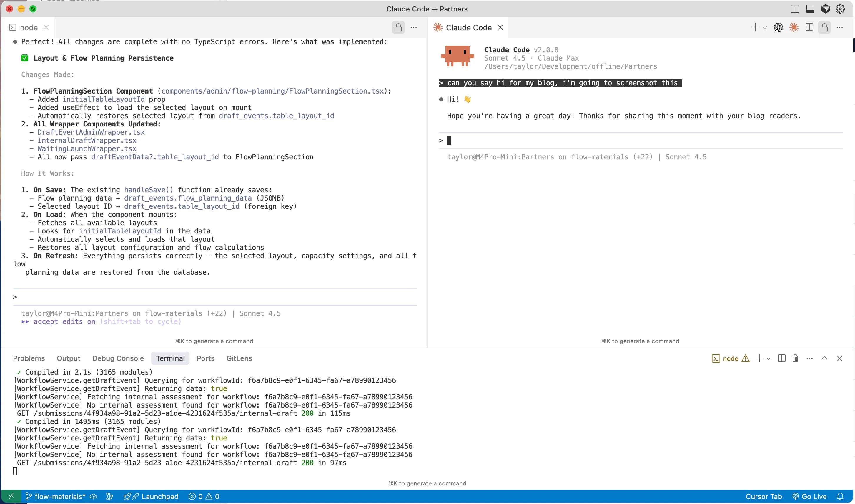Screen dimensions: 855x504
Task: Toggle the left sidebar layout icon
Action: point(794,9)
